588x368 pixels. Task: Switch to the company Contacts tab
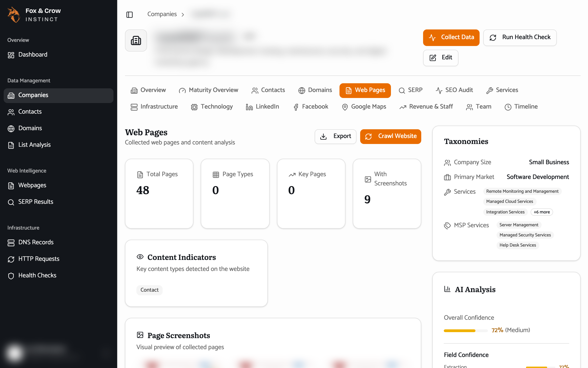point(268,90)
